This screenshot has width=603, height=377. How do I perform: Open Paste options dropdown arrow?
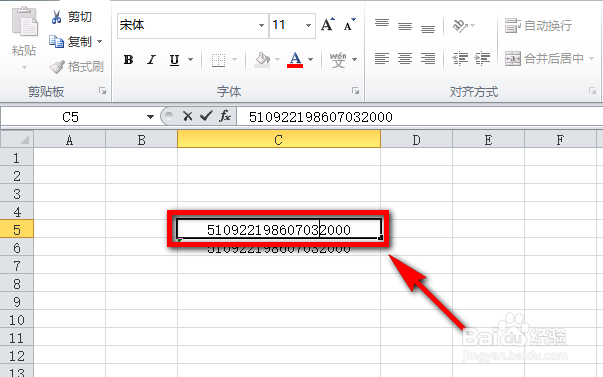[24, 67]
